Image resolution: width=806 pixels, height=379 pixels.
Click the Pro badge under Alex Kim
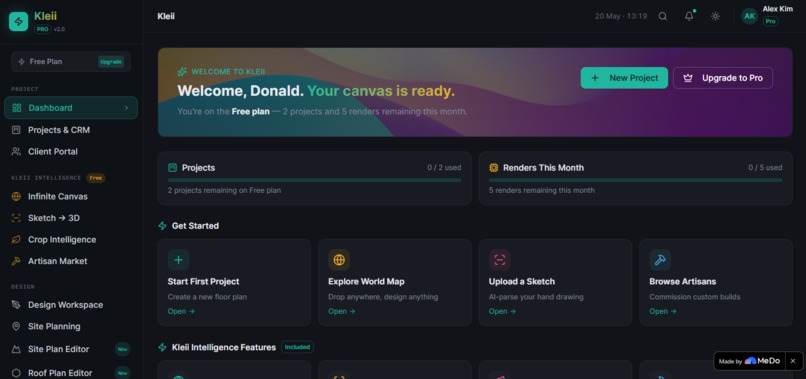coord(770,22)
